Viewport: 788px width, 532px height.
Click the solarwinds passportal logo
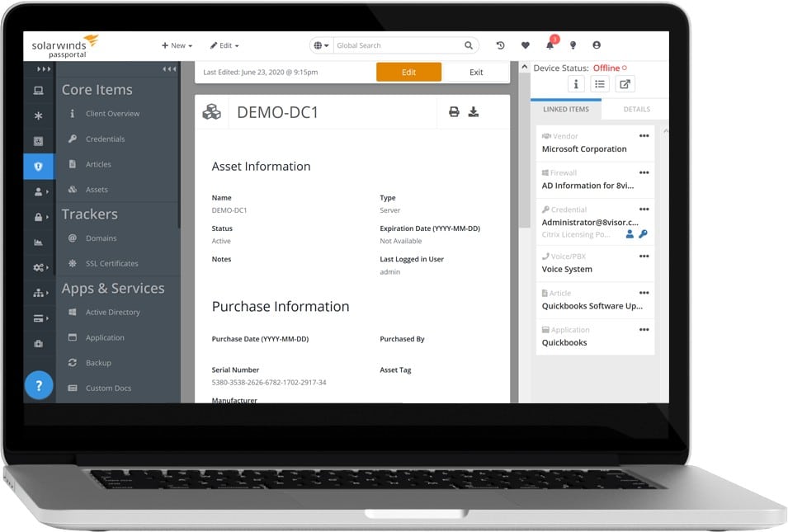point(65,46)
